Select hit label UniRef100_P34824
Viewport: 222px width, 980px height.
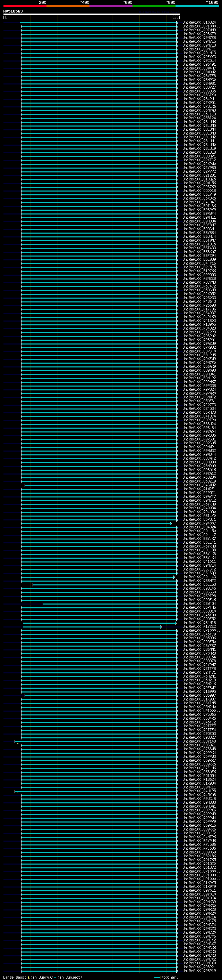199,527
